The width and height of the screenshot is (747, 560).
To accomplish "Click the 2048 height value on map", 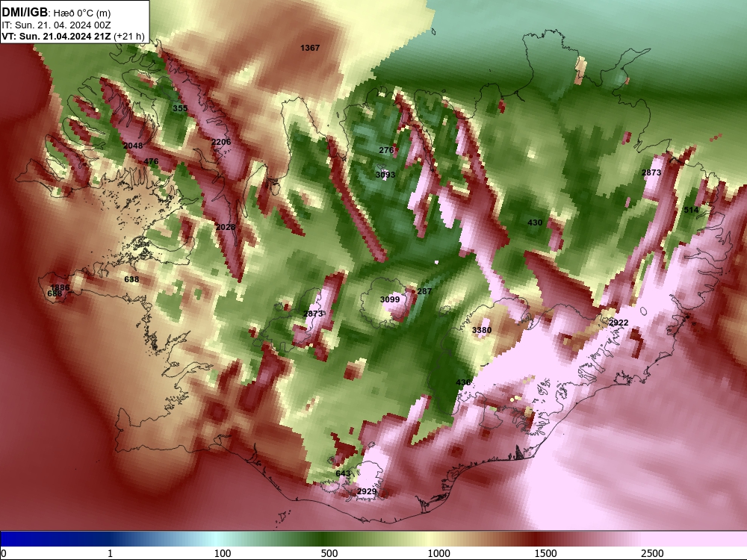I will tap(133, 146).
